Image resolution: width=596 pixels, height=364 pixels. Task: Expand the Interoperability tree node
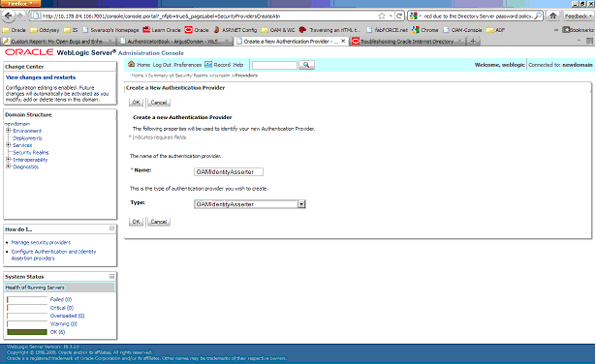tap(8, 159)
